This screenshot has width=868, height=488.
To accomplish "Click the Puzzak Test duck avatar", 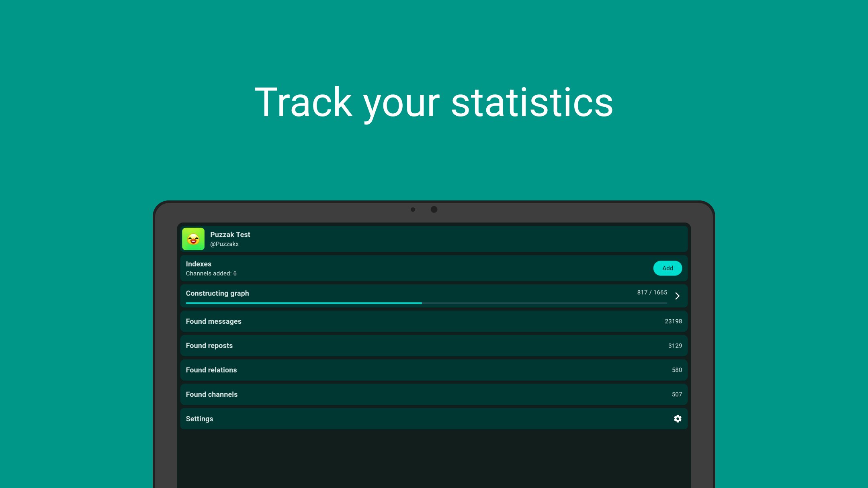I will (x=193, y=239).
